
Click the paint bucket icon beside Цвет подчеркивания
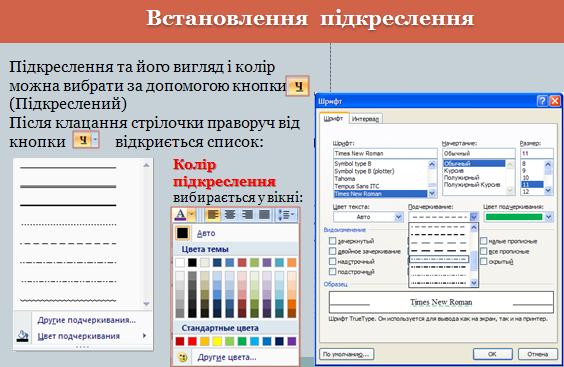click(x=22, y=336)
